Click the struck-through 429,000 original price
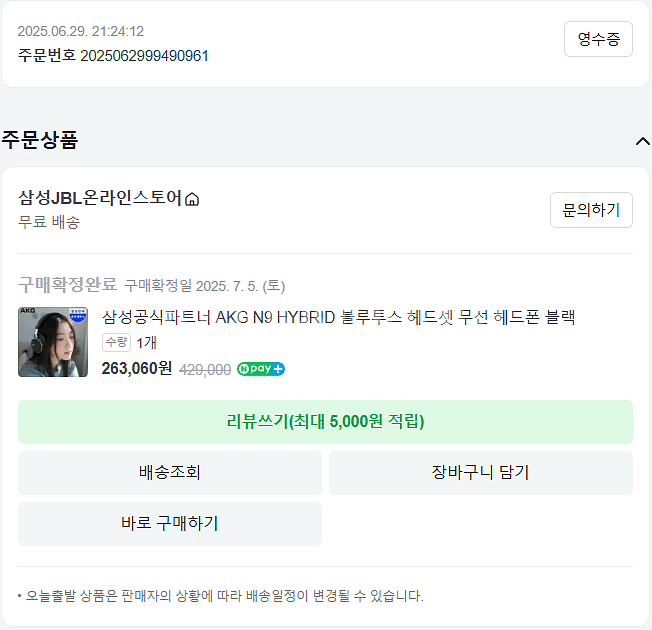The height and width of the screenshot is (630, 652). pyautogui.click(x=205, y=369)
